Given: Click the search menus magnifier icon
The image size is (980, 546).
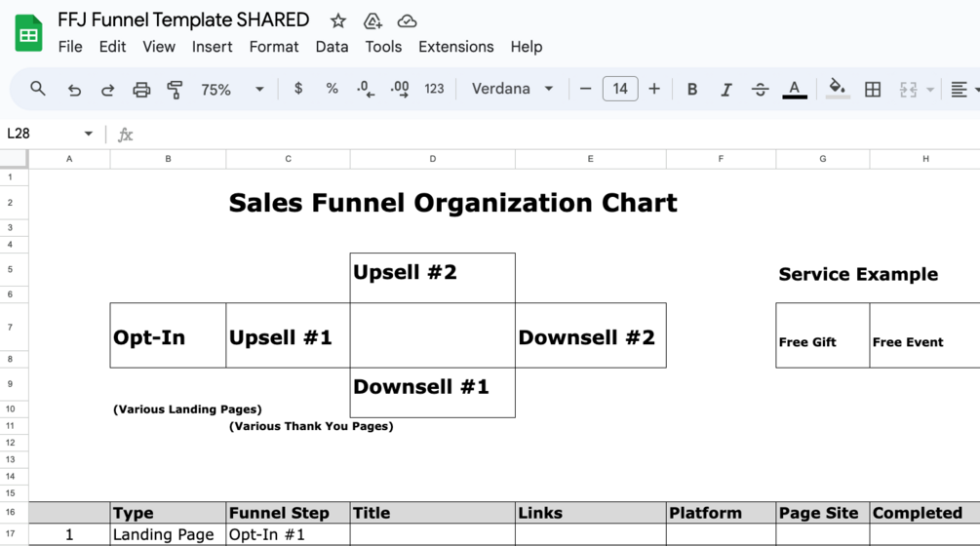Looking at the screenshot, I should point(38,89).
